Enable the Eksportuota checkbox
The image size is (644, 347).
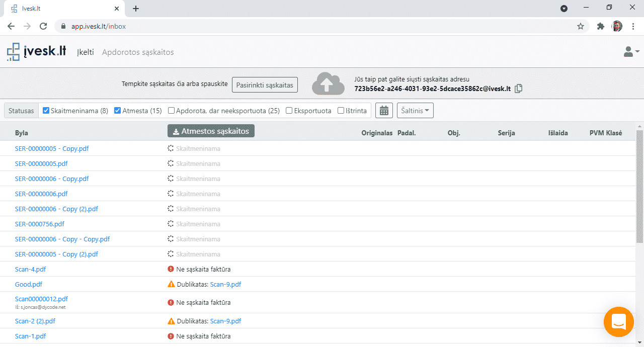click(289, 111)
